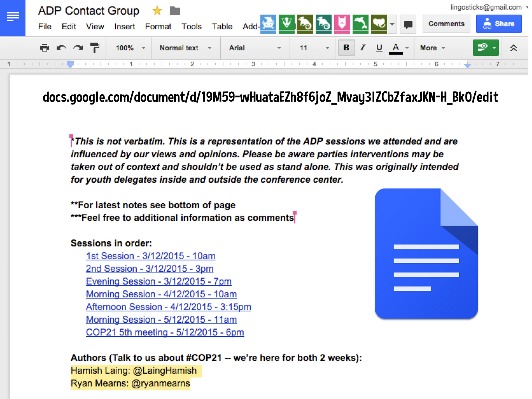This screenshot has height=399, width=532.
Task: Toggle underline formatting
Action: click(379, 48)
